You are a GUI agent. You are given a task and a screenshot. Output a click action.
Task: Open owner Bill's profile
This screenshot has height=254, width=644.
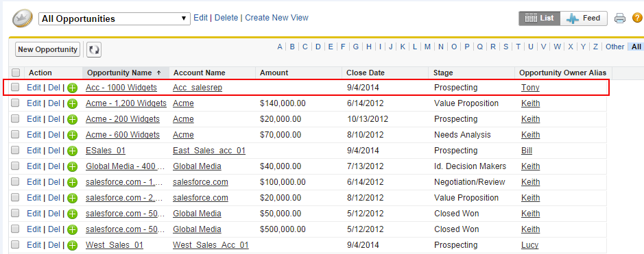point(527,151)
